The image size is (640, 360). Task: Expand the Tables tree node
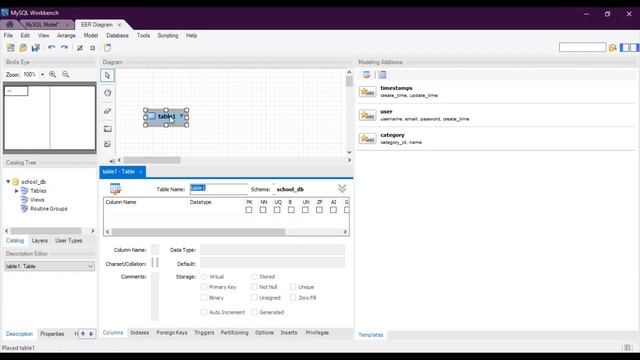(x=17, y=191)
